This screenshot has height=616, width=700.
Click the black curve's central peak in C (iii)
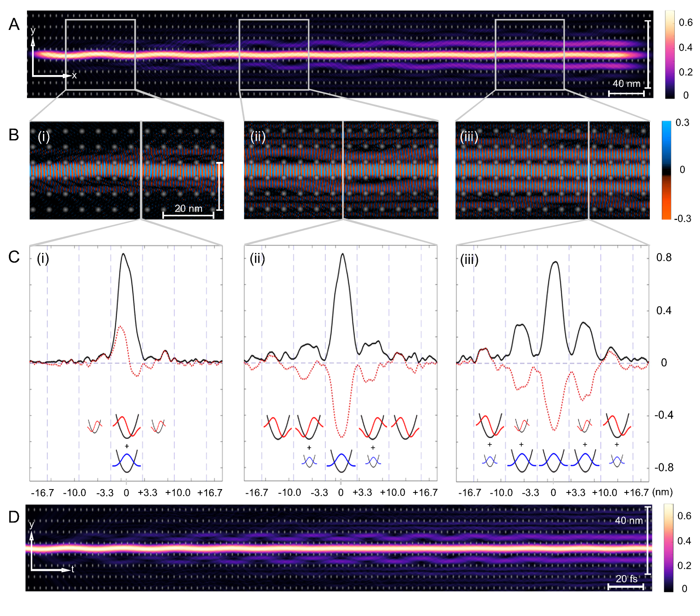[555, 262]
